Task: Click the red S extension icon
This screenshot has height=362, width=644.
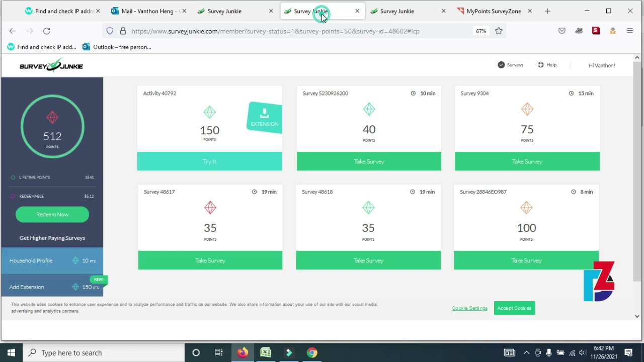Action: tap(596, 31)
